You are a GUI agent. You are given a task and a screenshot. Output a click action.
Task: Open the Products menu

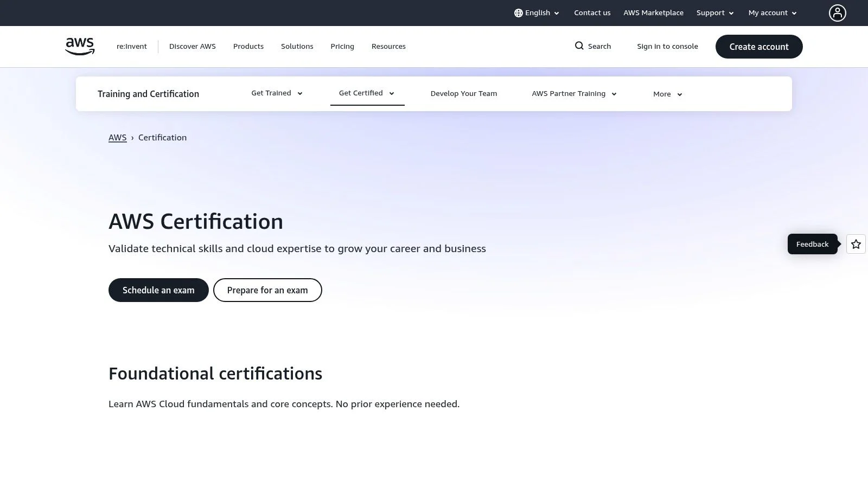[248, 47]
